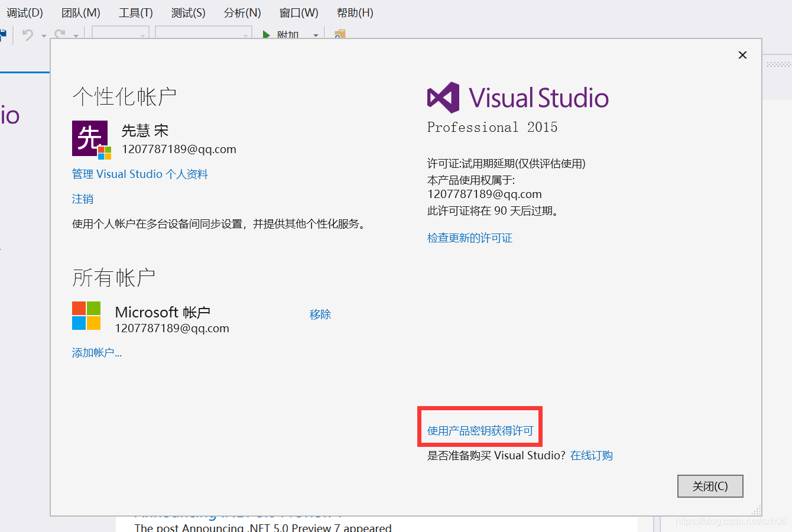Click the 此许可证将在 90 天后过期 text
This screenshot has width=792, height=532.
[x=494, y=210]
